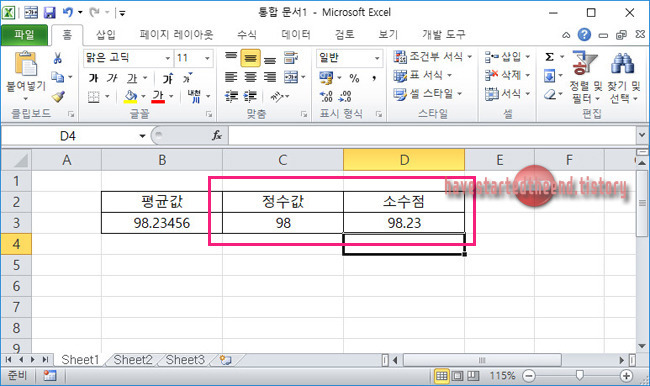Switch to the 수식 tab

coord(247,35)
